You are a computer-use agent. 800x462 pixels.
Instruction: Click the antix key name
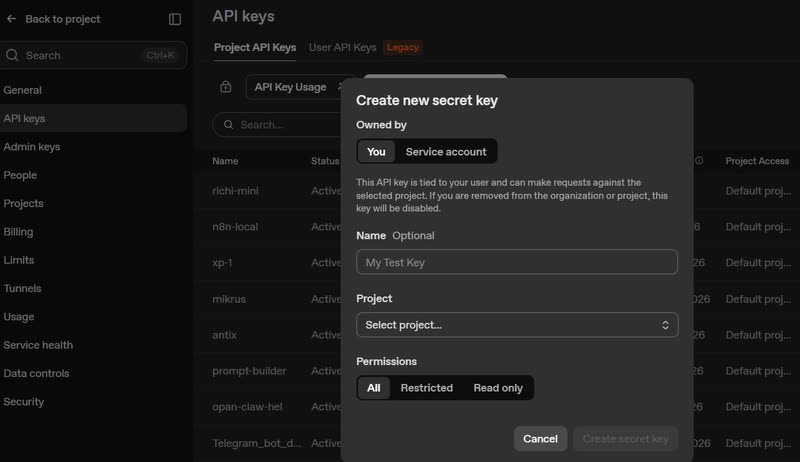tap(224, 335)
